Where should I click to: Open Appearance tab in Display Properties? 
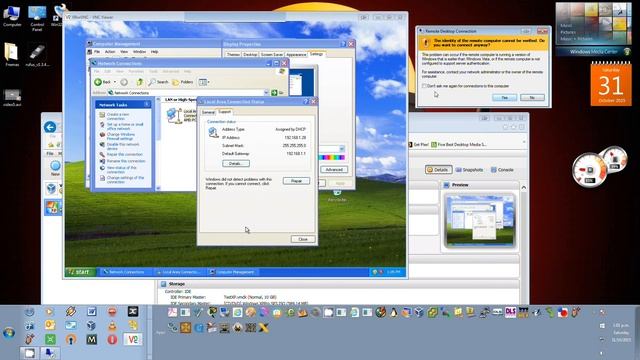(296, 54)
